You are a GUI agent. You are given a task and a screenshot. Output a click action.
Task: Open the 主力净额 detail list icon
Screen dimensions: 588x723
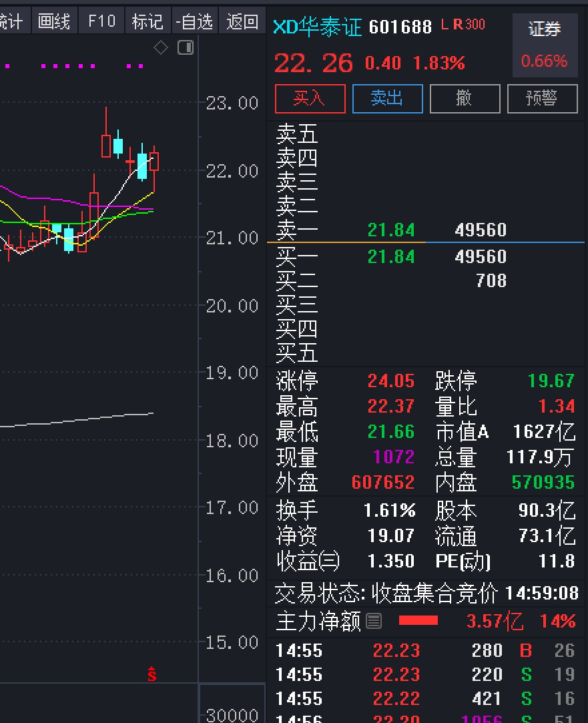click(x=374, y=621)
